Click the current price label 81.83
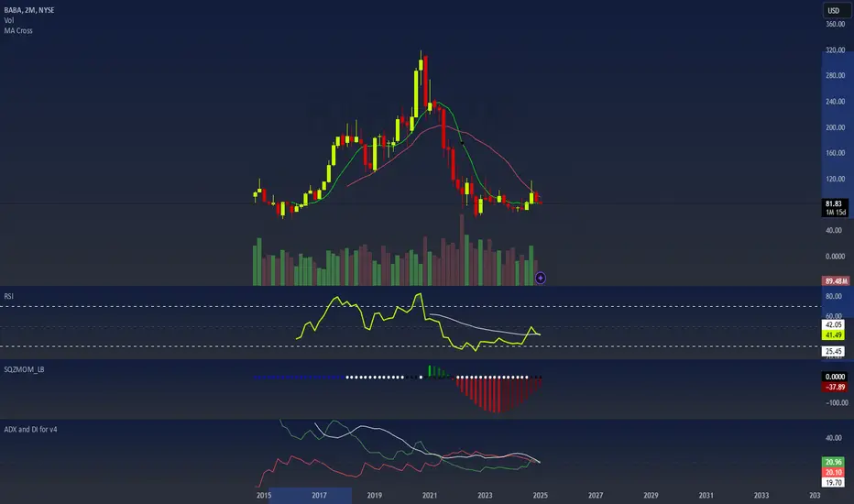 pos(834,203)
